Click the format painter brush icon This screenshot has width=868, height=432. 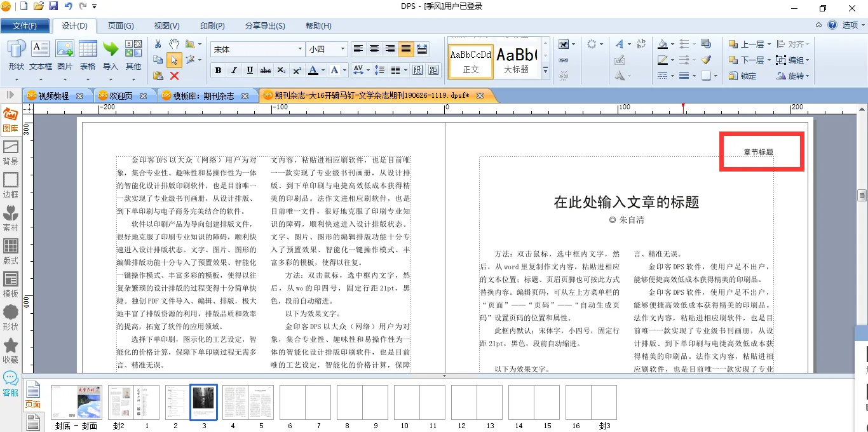pyautogui.click(x=707, y=60)
